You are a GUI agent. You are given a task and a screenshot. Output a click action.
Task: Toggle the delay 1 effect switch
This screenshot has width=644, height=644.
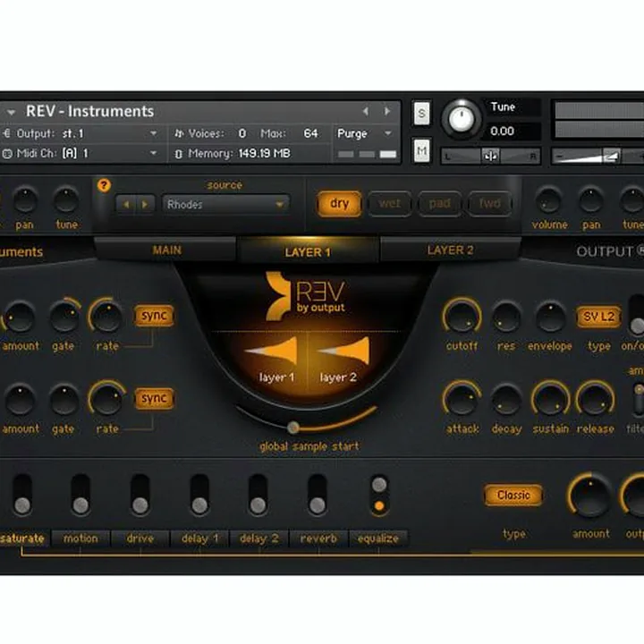[199, 495]
